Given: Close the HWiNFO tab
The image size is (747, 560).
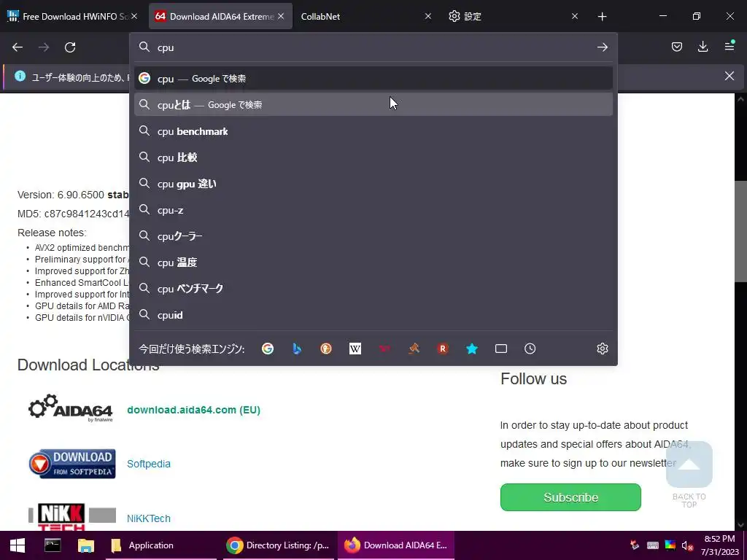Looking at the screenshot, I should pyautogui.click(x=134, y=16).
